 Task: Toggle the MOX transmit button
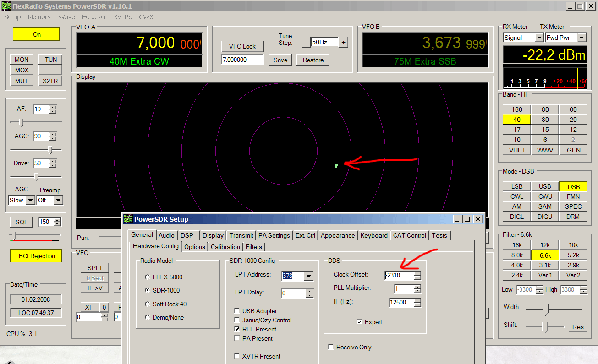point(22,70)
